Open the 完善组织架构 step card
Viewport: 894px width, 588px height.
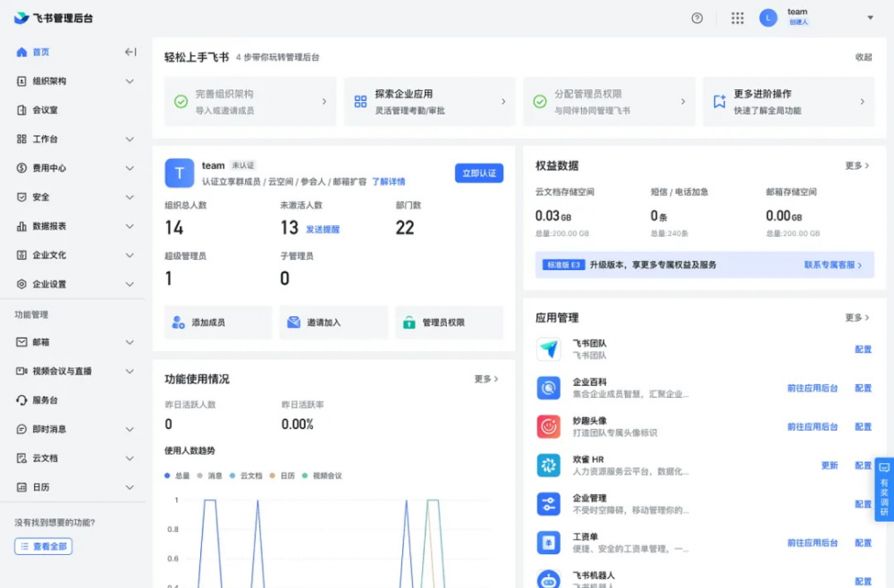coord(250,101)
